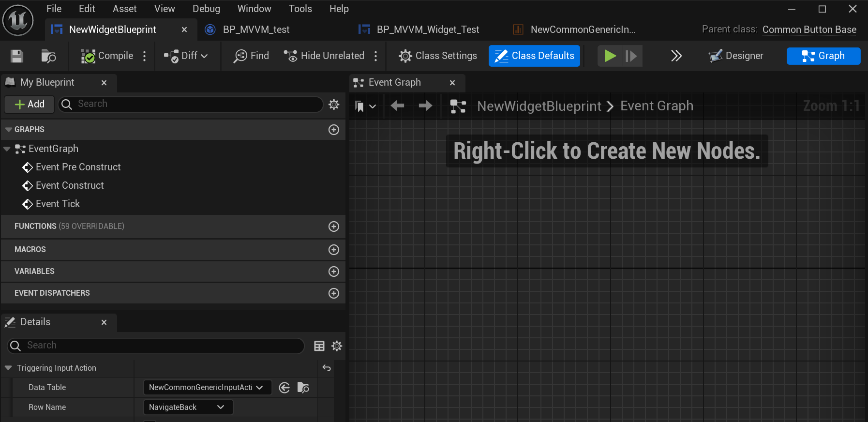Open My Blueprint settings gear
868x422 pixels.
coord(334,104)
